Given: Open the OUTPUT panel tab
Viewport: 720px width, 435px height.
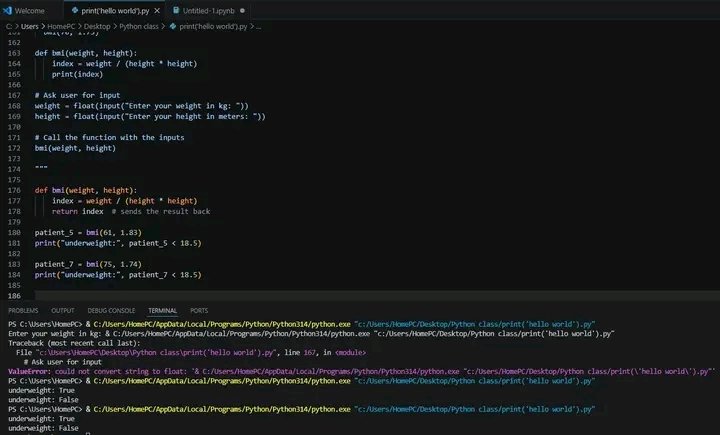Looking at the screenshot, I should point(63,311).
